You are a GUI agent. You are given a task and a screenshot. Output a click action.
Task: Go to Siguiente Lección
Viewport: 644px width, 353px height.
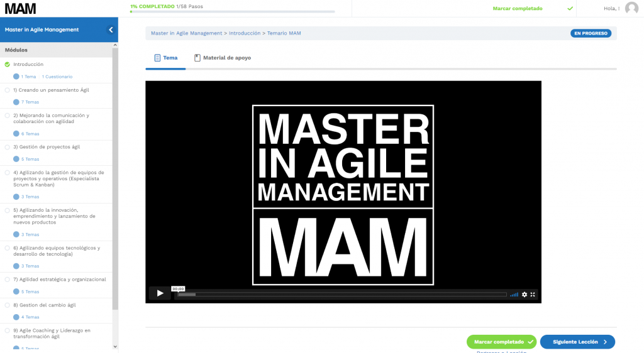pos(577,342)
